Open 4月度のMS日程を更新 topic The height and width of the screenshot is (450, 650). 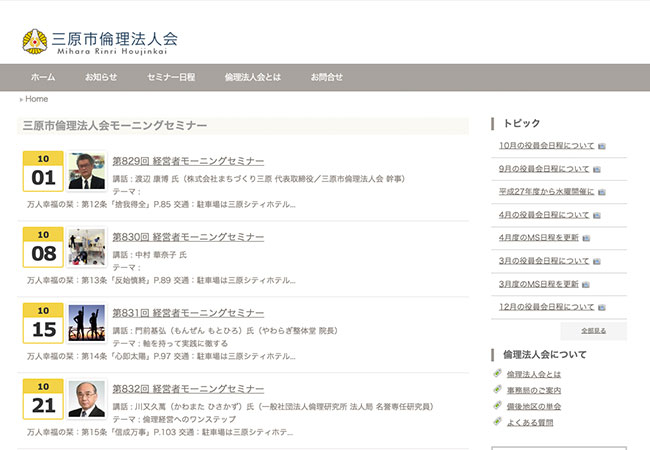point(538,237)
